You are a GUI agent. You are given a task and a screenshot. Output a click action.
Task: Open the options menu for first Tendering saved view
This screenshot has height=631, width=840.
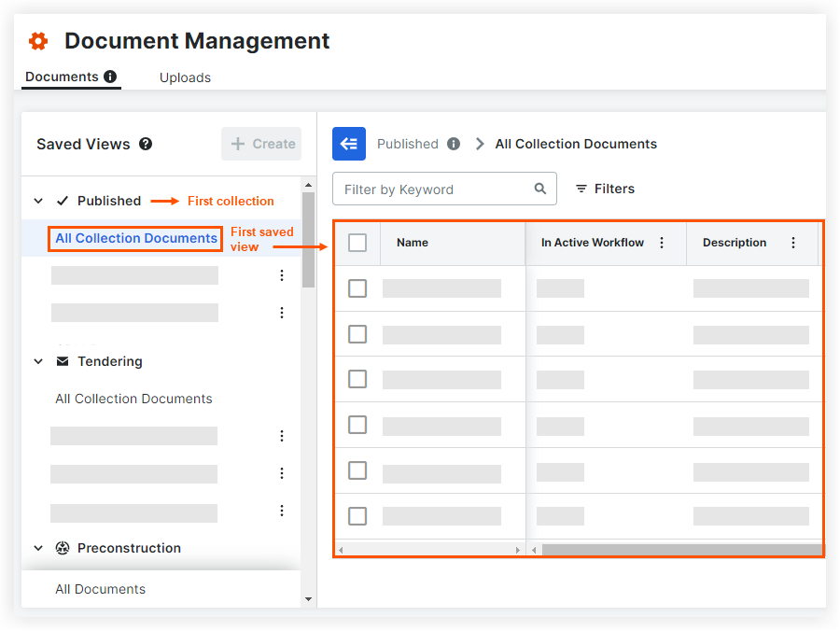point(282,436)
